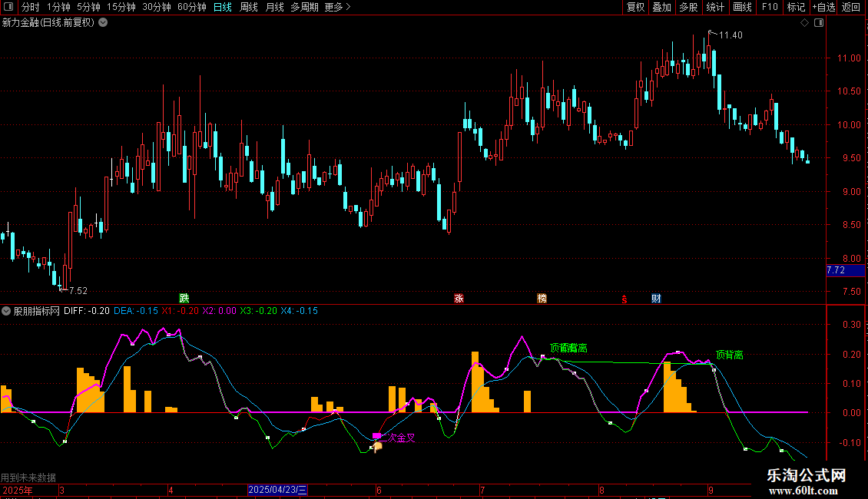Click the pointing hand signal icon
868x499 pixels.
click(377, 447)
